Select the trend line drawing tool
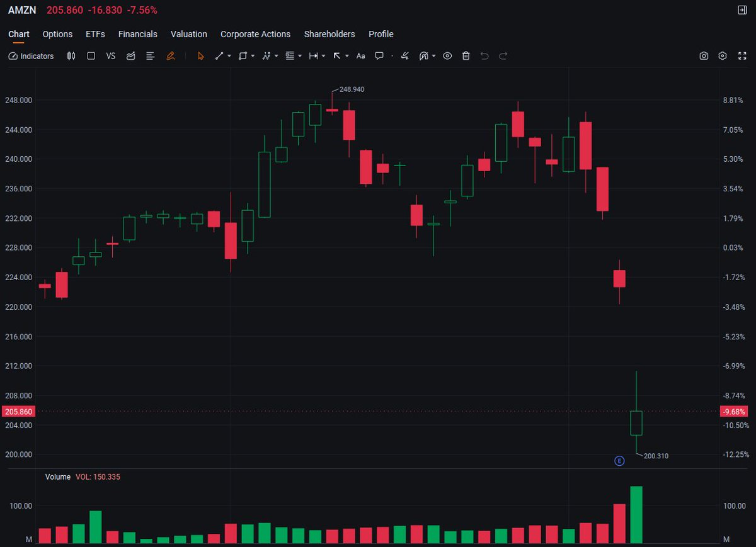Viewport: 756px width, 547px height. 219,56
